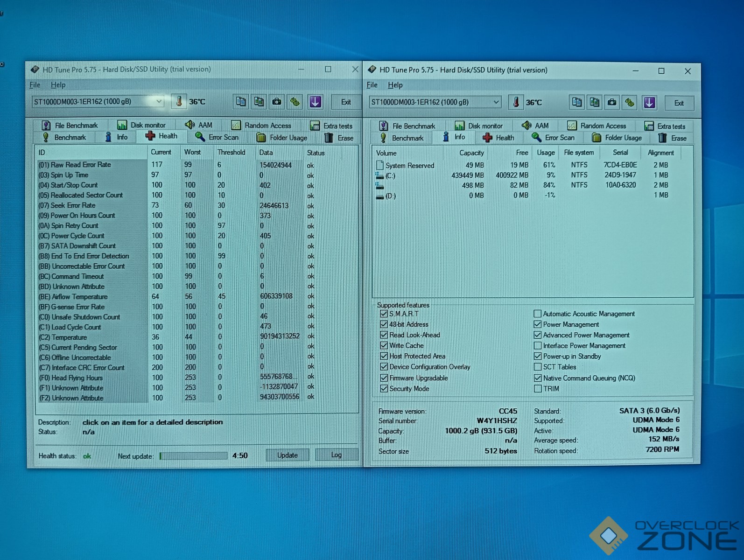
Task: Toggle the Read Look-Ahead checkbox
Action: pyautogui.click(x=384, y=335)
